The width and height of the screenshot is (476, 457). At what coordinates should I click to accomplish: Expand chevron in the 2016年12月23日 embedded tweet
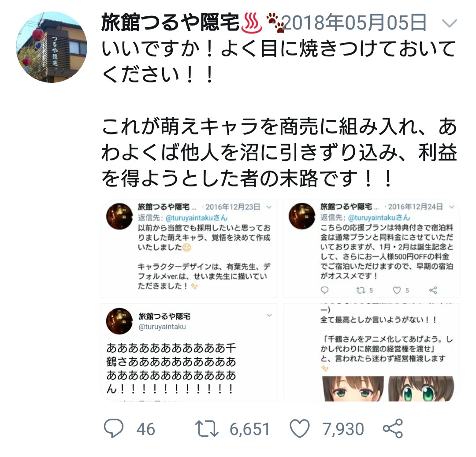click(x=269, y=207)
